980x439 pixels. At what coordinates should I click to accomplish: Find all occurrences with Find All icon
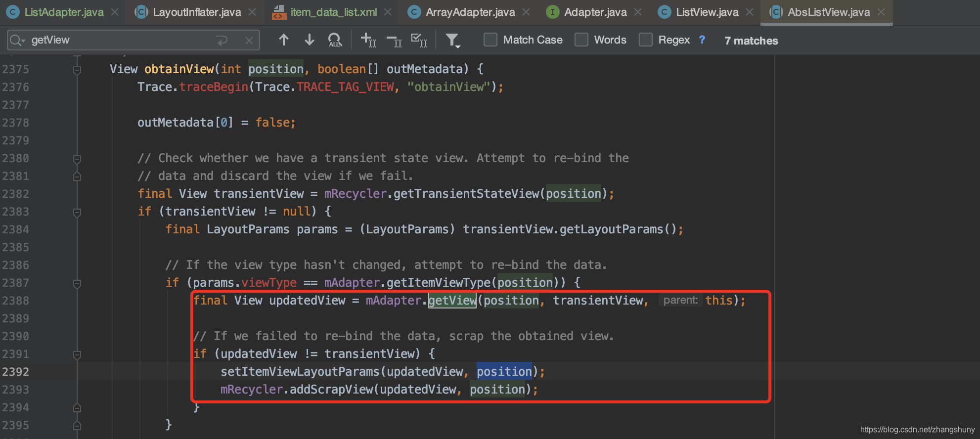[x=335, y=40]
